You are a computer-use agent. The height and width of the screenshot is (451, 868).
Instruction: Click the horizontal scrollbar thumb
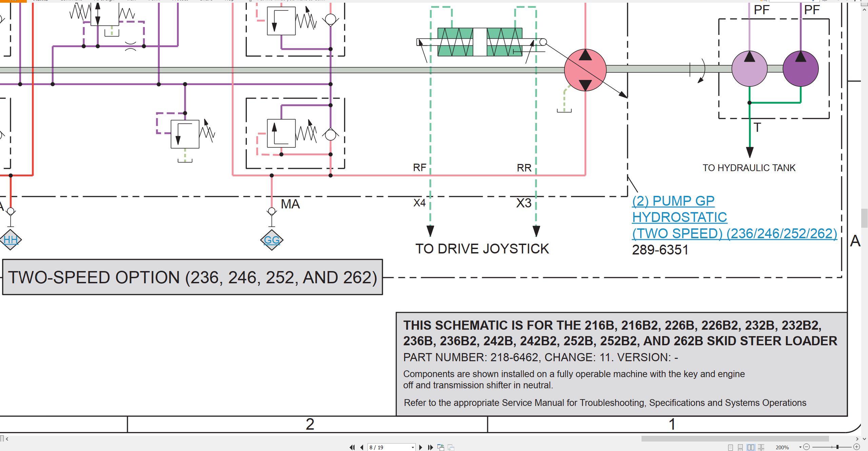point(735,438)
